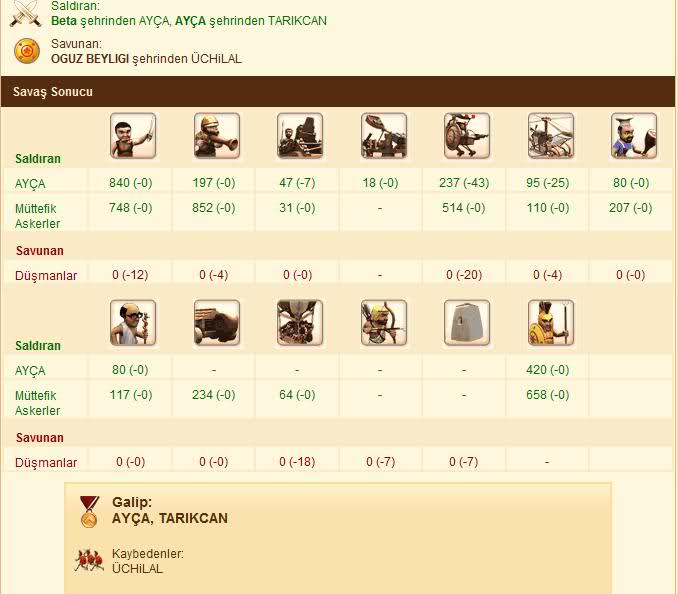
Task: Click the swordsman unit icon
Action: coord(133,136)
